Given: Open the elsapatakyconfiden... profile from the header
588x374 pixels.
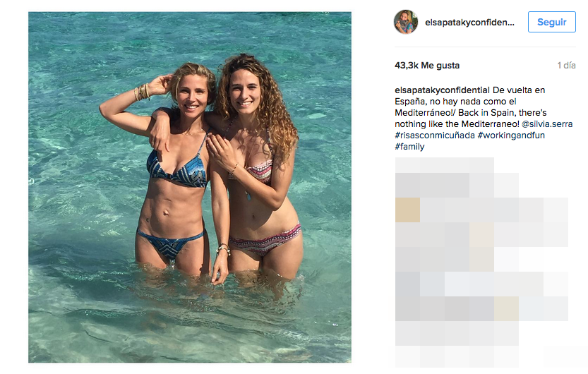Looking at the screenshot, I should pyautogui.click(x=470, y=23).
